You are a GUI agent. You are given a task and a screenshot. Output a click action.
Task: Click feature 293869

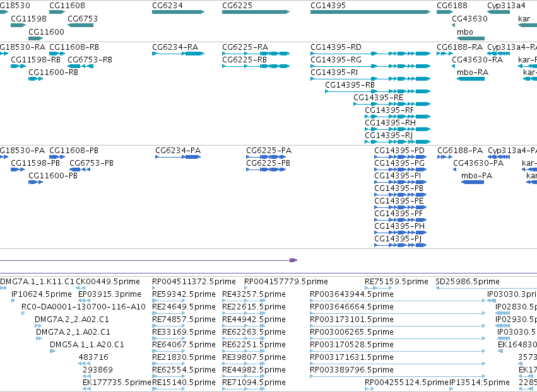point(98,370)
